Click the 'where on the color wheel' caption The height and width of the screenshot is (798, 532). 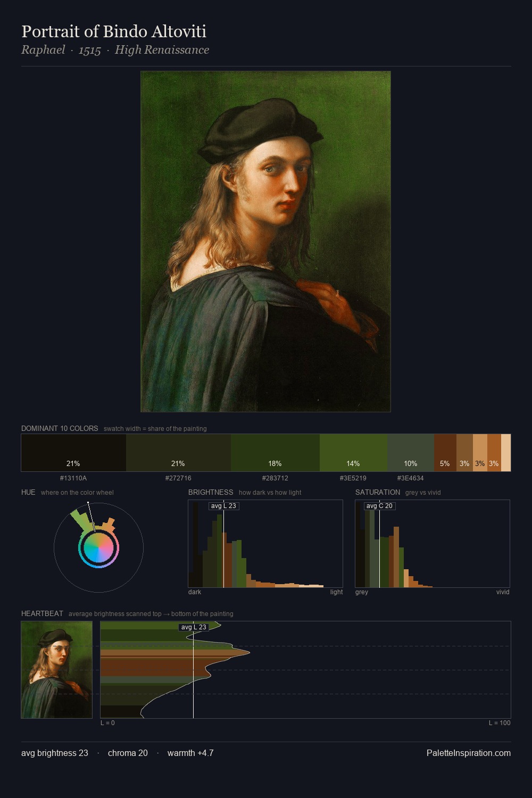tap(77, 493)
